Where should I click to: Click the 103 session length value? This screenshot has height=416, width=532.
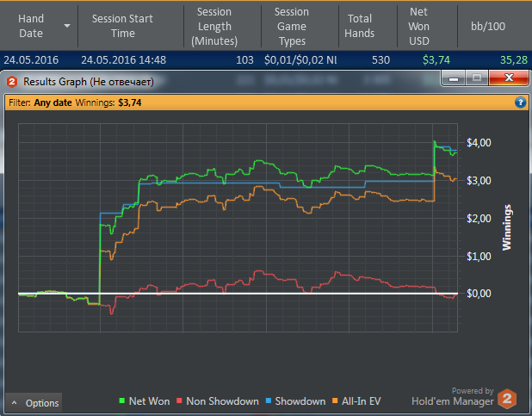click(244, 60)
